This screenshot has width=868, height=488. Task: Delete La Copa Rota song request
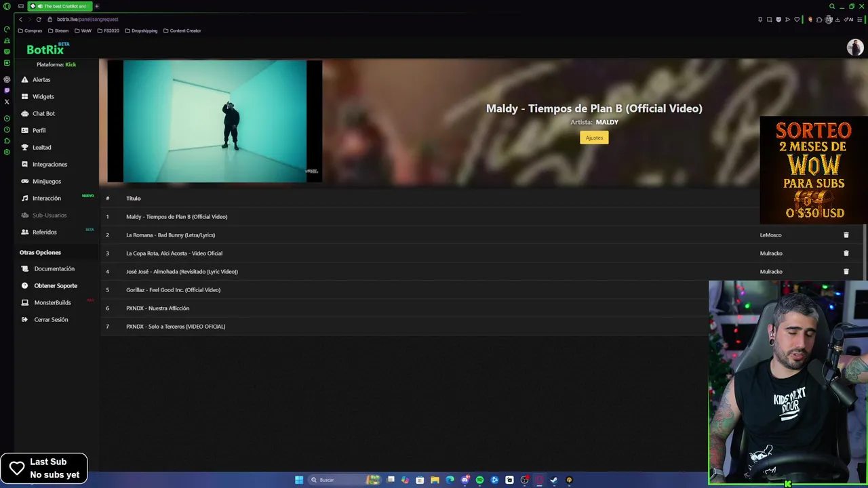point(846,253)
